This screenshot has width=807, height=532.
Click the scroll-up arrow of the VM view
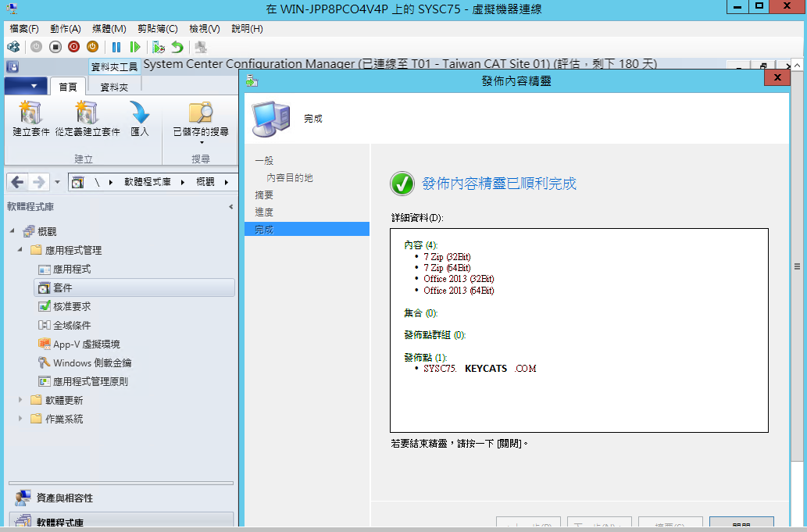797,66
